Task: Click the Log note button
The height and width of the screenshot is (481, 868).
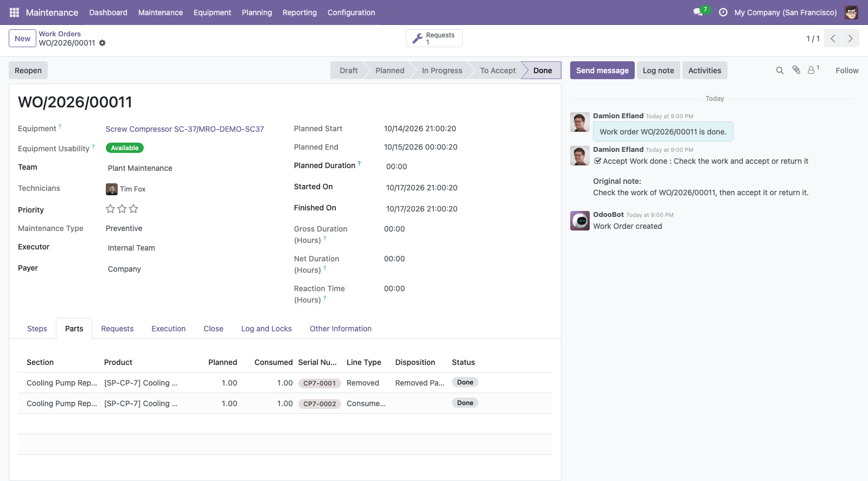Action: coord(659,70)
